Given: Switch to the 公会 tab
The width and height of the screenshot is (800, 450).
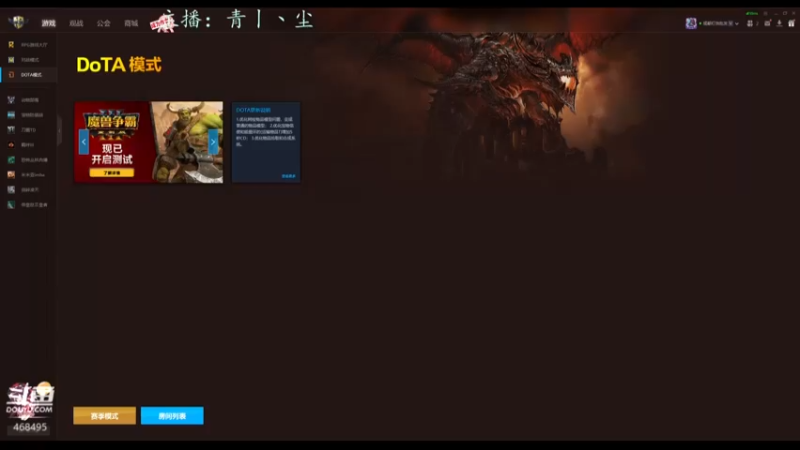Looking at the screenshot, I should click(x=104, y=23).
